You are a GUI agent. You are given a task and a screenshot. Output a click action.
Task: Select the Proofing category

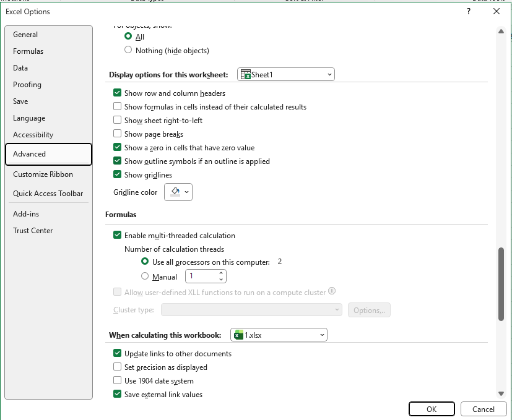(x=27, y=84)
